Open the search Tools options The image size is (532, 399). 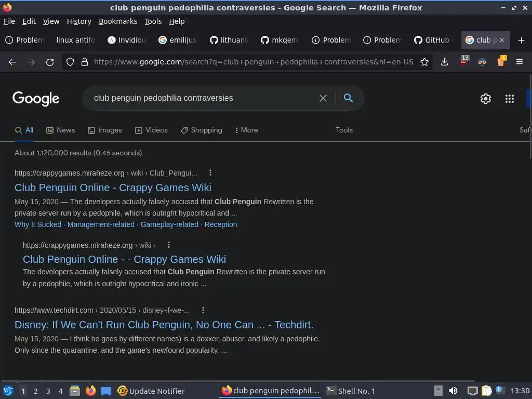point(344,130)
